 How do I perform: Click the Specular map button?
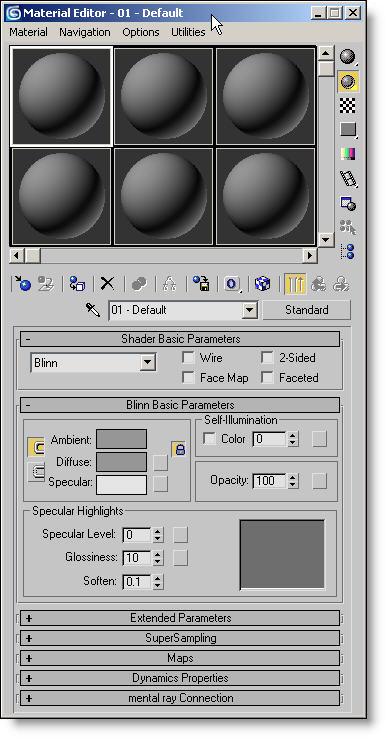pyautogui.click(x=160, y=484)
